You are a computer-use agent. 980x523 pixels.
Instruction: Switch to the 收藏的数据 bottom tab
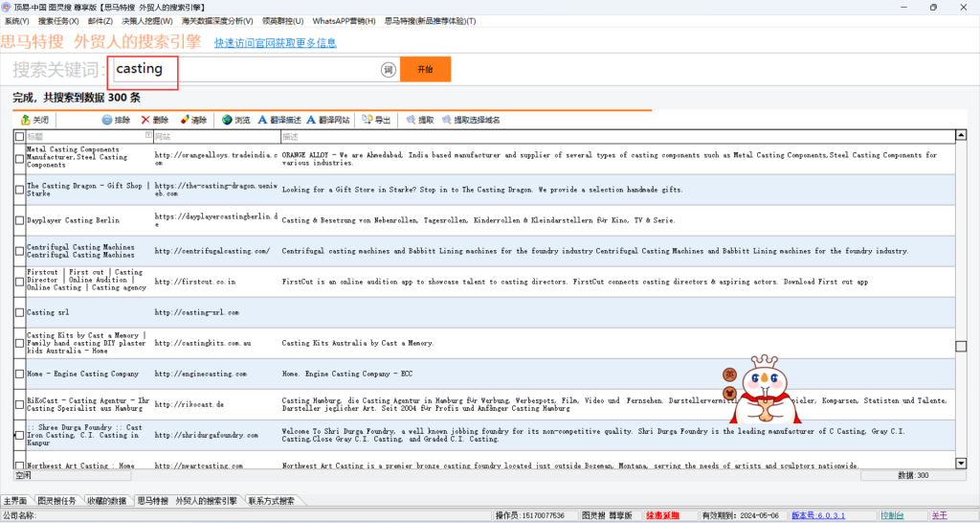pyautogui.click(x=105, y=501)
